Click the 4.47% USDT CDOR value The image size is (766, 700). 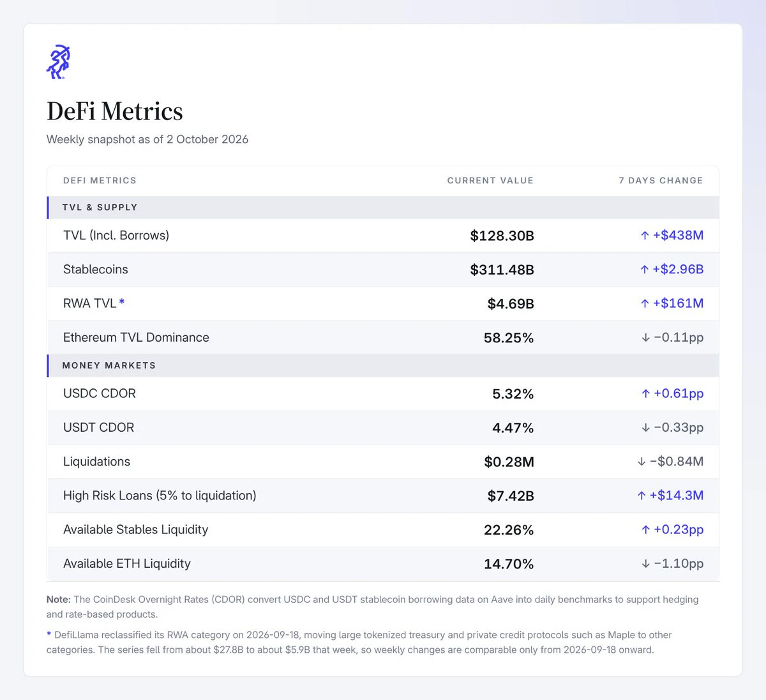click(513, 428)
